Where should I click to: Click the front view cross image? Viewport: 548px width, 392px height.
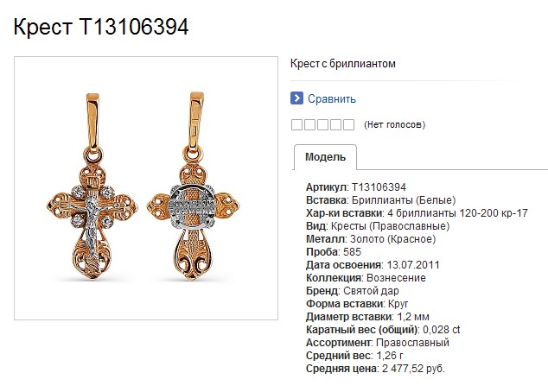click(92, 186)
